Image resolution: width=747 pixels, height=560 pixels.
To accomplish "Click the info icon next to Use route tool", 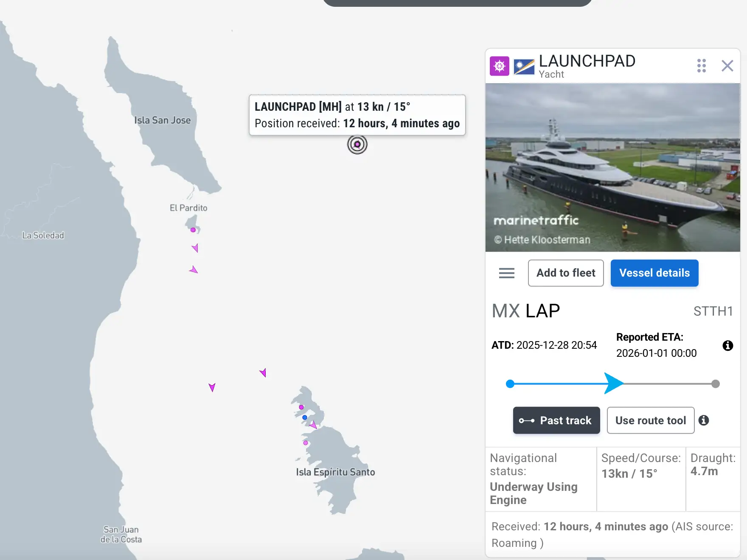I will point(705,420).
